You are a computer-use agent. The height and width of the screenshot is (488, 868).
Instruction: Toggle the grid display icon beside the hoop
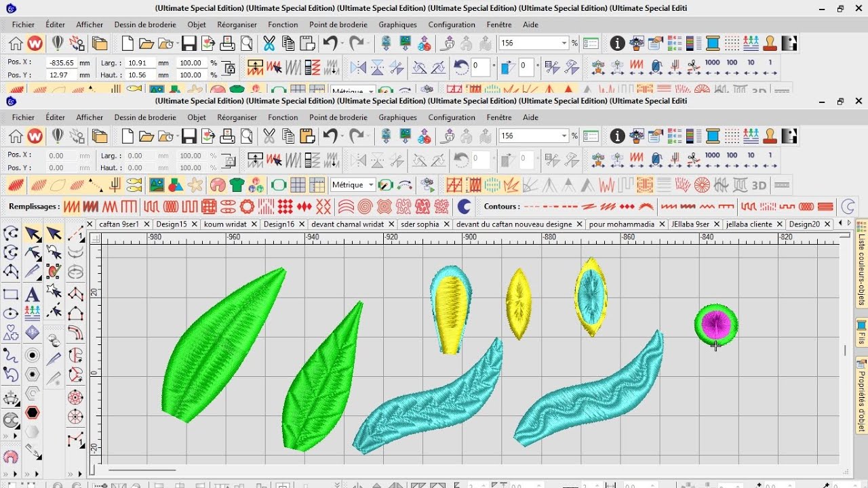[298, 185]
